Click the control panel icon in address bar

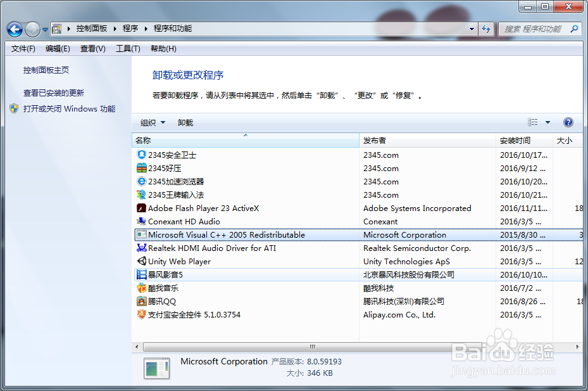[x=56, y=29]
